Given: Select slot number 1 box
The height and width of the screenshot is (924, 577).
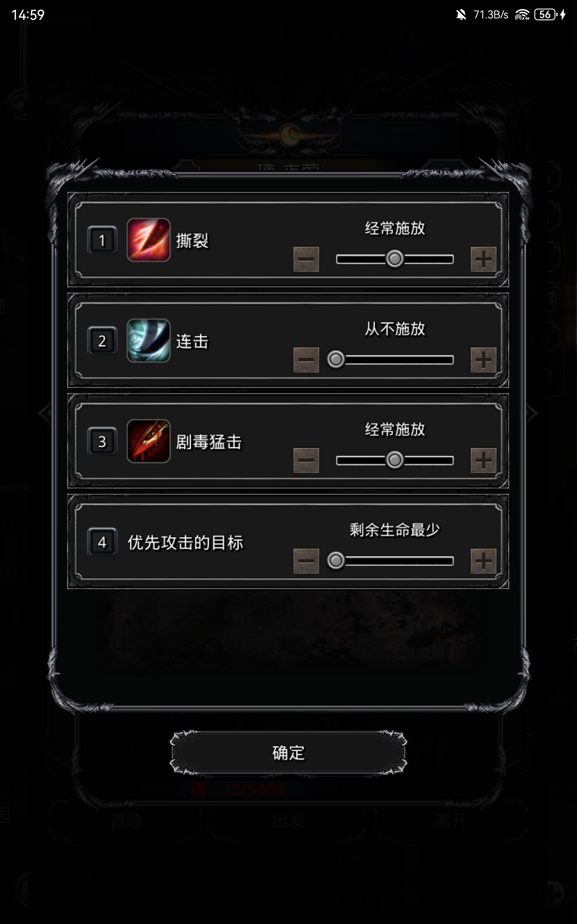Looking at the screenshot, I should click(x=102, y=240).
